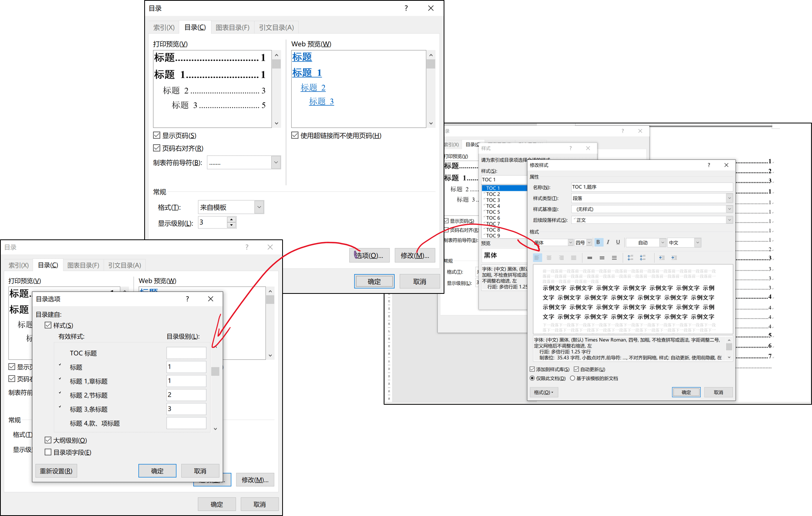Image resolution: width=812 pixels, height=516 pixels.
Task: Switch to 引文目录(A) tab in top dialog
Action: 276,27
